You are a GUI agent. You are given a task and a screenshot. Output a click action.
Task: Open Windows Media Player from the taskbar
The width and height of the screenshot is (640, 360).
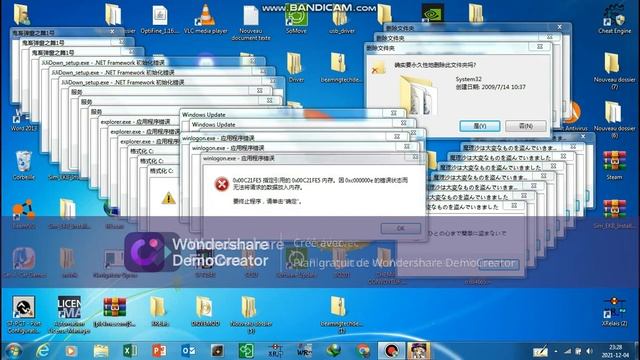point(71,351)
